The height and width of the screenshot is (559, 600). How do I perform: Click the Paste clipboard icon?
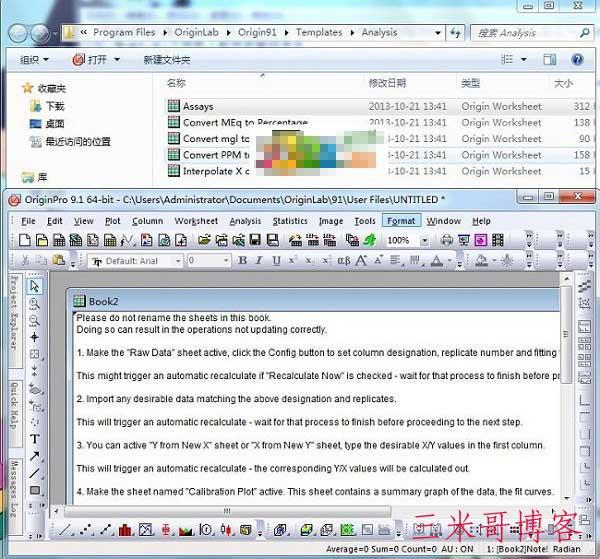59,260
